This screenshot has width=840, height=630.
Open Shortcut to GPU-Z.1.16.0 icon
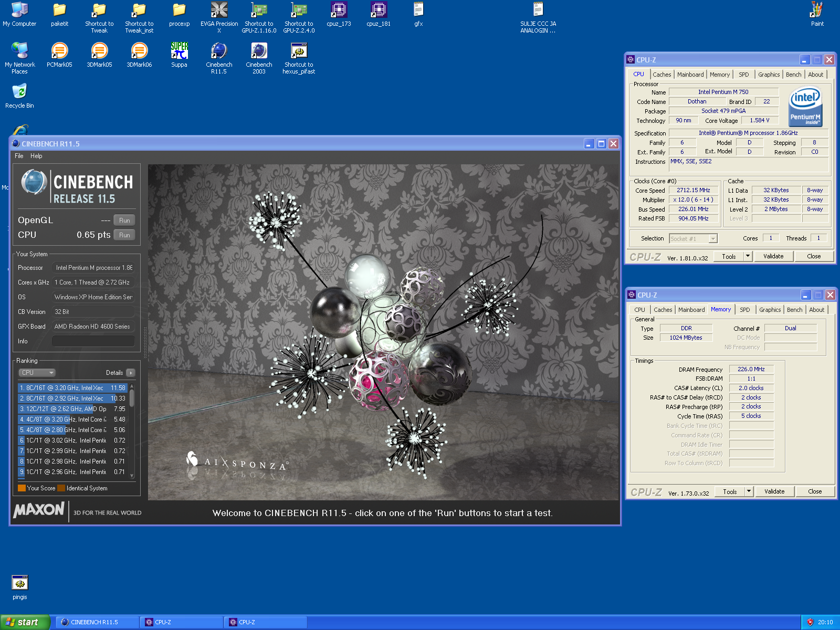coord(259,17)
